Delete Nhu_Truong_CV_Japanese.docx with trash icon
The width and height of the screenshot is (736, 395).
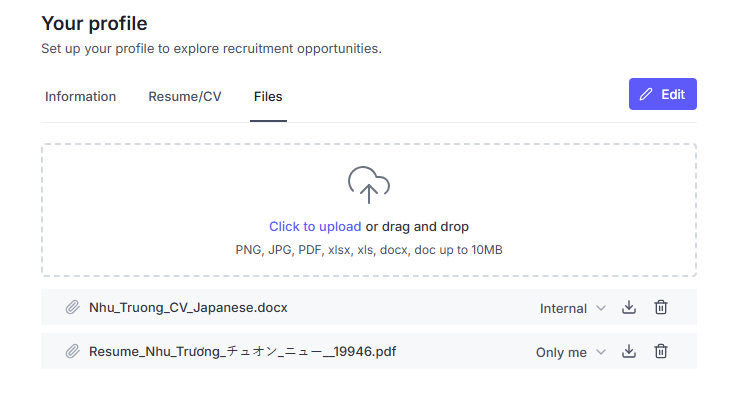click(x=661, y=307)
